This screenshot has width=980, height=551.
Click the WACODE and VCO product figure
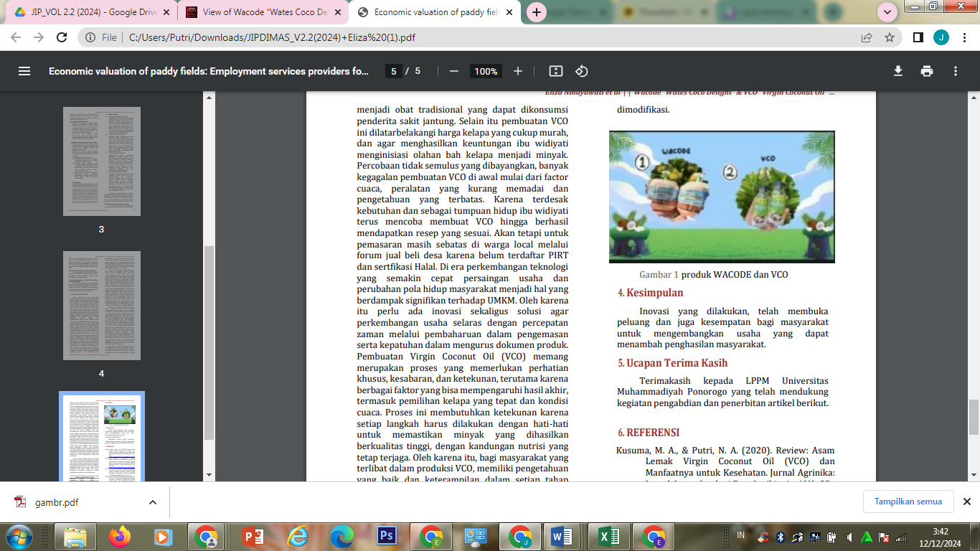pyautogui.click(x=722, y=197)
